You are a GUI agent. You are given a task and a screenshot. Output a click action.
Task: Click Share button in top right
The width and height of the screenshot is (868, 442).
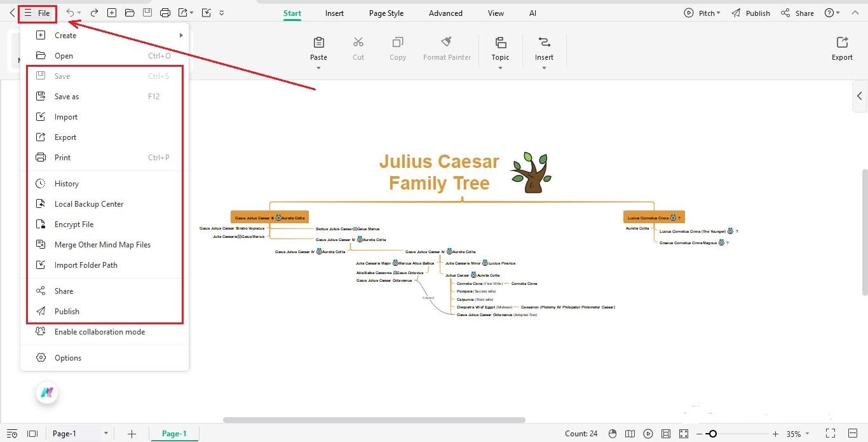797,13
